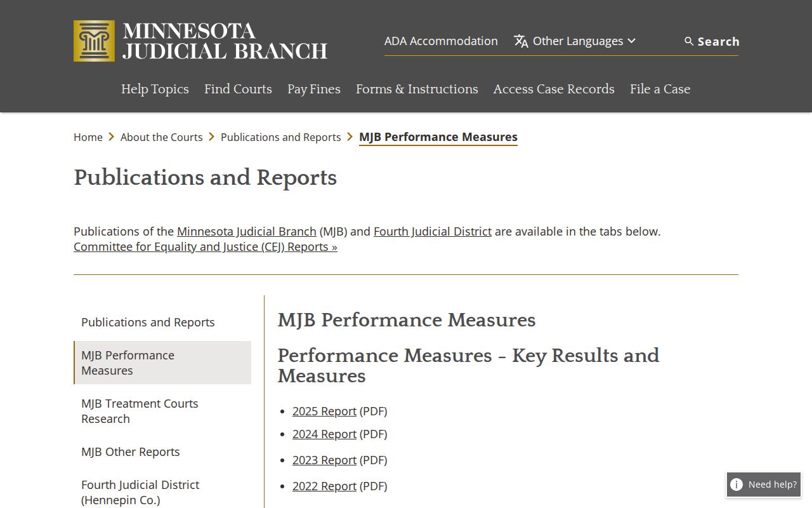
Task: Open Committee for Equality and Justice Reports link
Action: [206, 246]
